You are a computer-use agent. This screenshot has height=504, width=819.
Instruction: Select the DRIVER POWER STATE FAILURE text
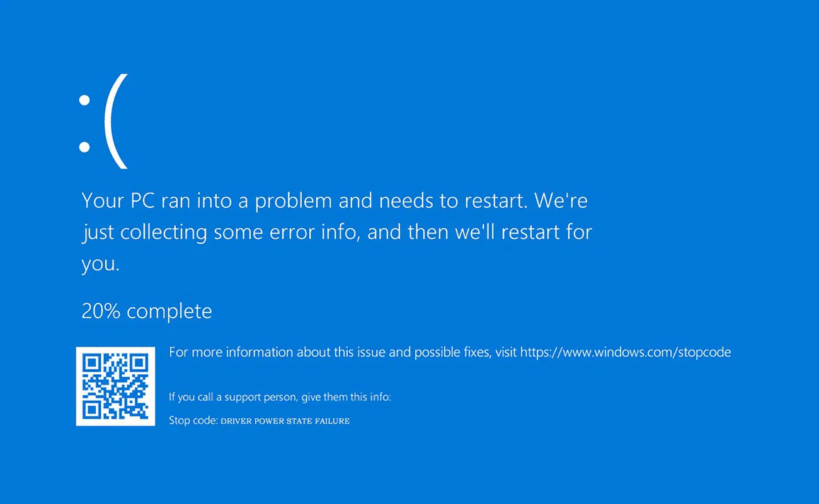coord(285,421)
